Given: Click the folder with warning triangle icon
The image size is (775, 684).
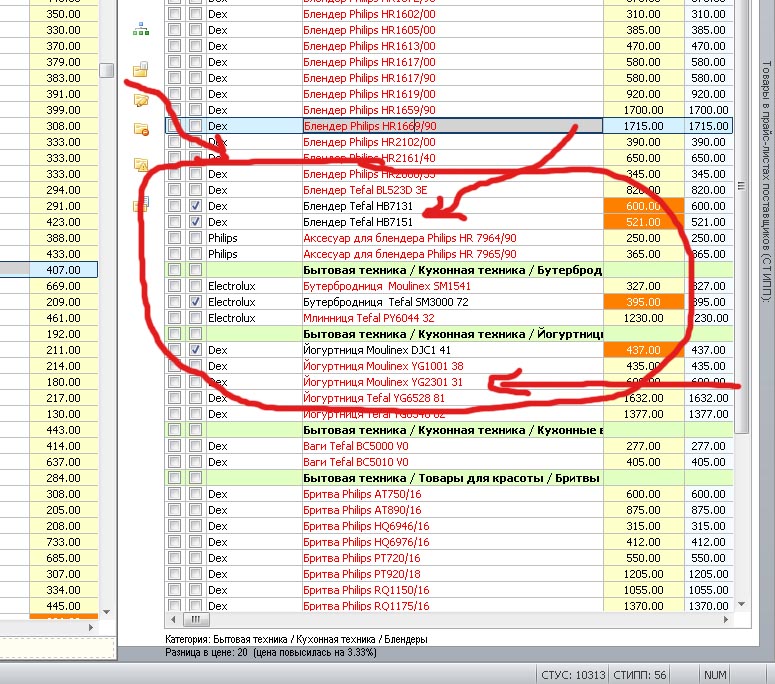Looking at the screenshot, I should click(x=141, y=164).
